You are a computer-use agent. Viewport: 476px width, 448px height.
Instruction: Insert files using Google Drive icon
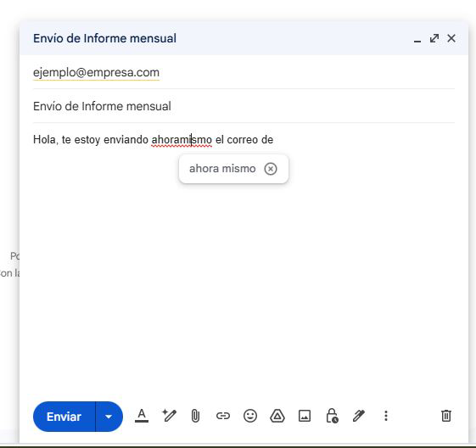coord(277,416)
